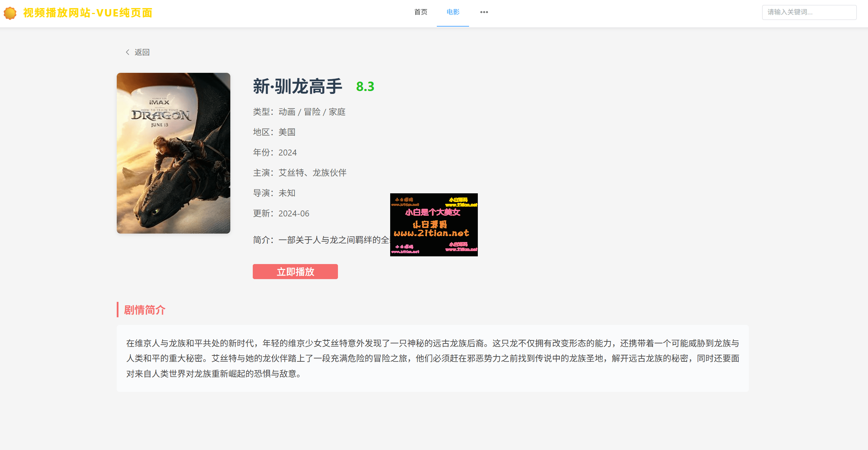
Task: Click the 主演: 艾丝特、龙族伙伴 line
Action: coord(300,173)
